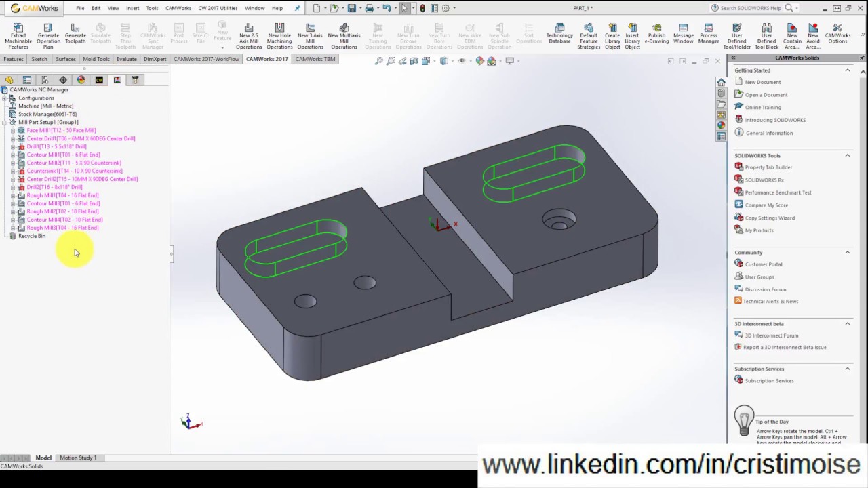This screenshot has height=488, width=868.
Task: Click the Search SOLIDWORKS Help field
Action: pos(751,8)
